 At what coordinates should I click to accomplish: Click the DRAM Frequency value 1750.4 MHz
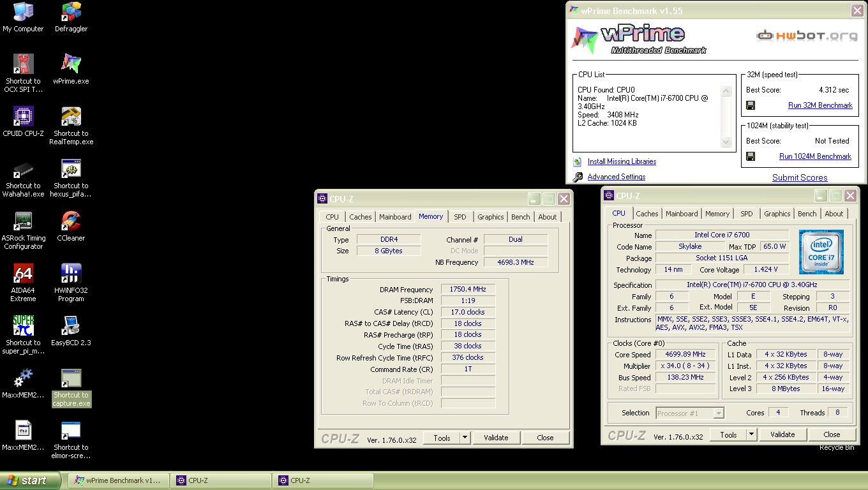(x=468, y=290)
